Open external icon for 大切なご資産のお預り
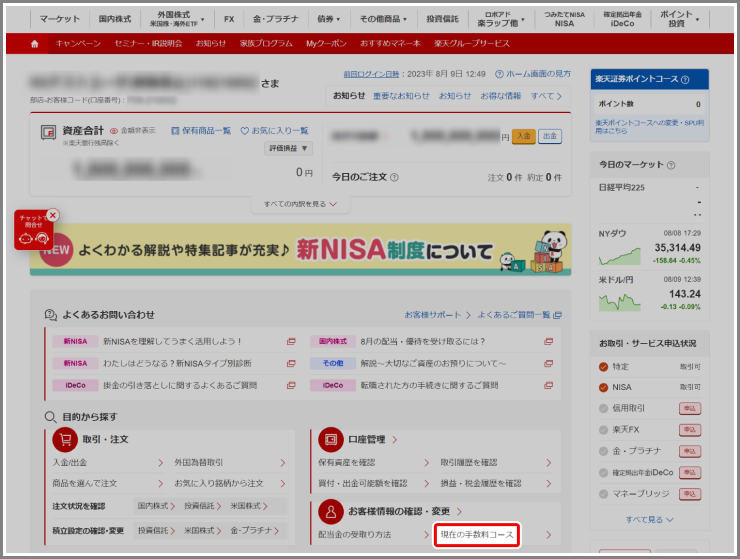This screenshot has height=559, width=740. [548, 364]
